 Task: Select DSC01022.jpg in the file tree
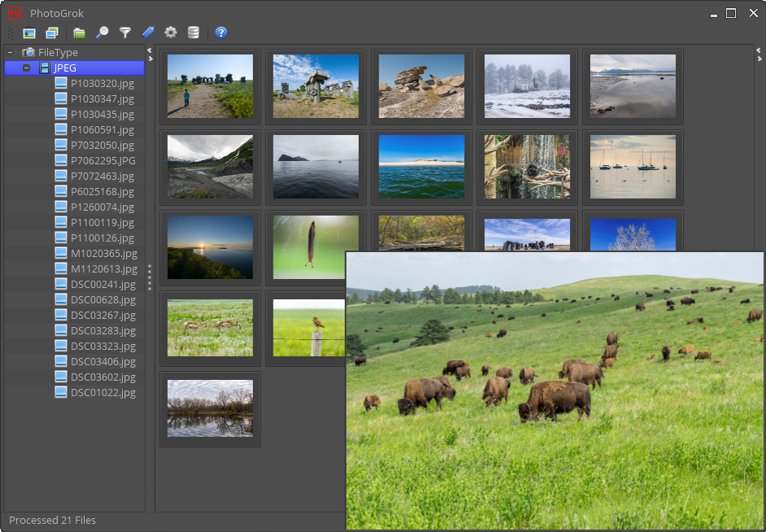point(103,392)
